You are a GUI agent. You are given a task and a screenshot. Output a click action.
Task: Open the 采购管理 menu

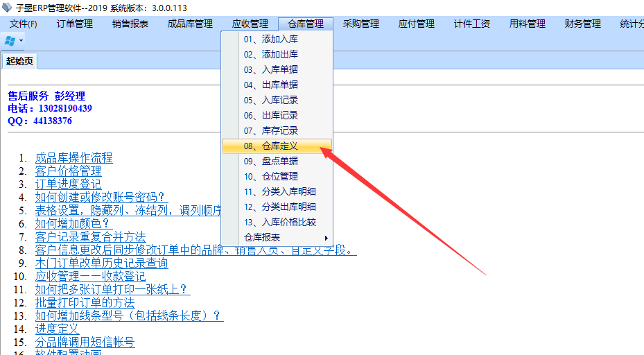360,24
